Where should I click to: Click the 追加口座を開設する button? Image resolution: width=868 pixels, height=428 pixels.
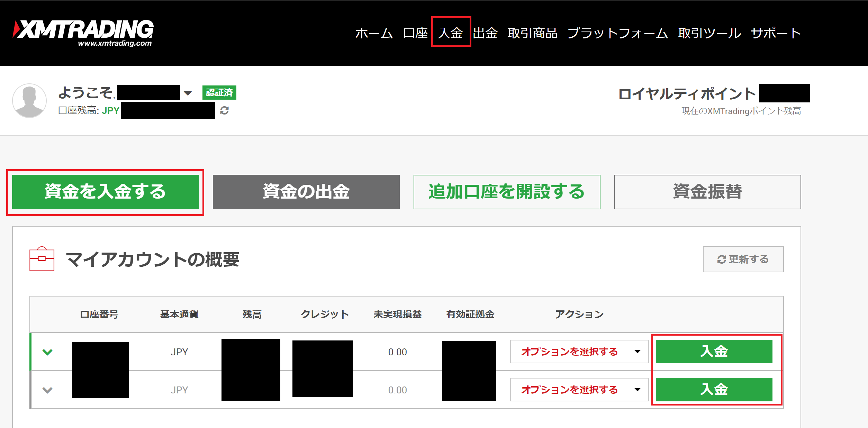click(x=507, y=192)
